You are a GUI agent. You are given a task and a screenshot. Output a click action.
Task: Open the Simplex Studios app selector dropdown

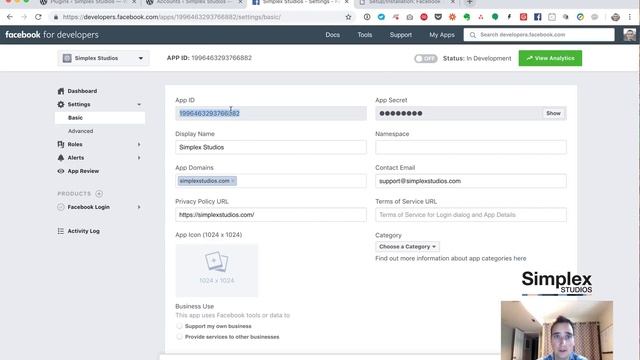coord(103,58)
